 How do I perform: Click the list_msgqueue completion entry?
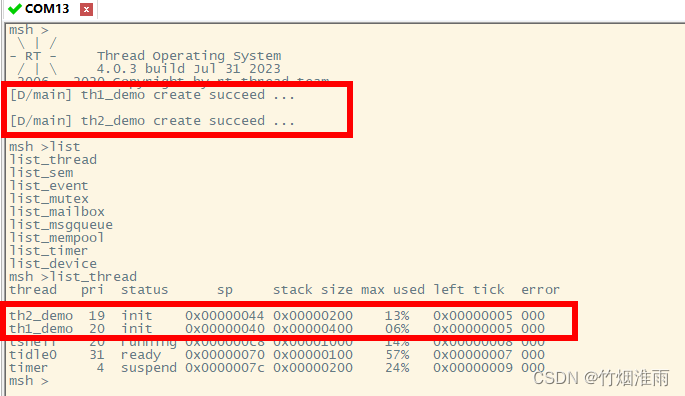(61, 225)
